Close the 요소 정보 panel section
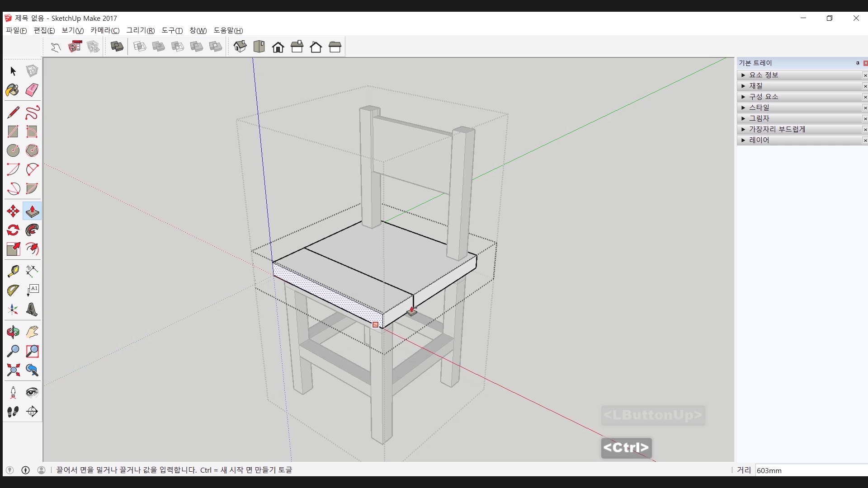 [865, 75]
